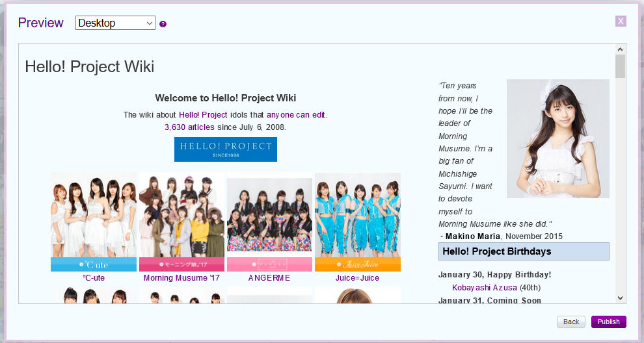Click the vertical scrollbar thumb

[x=620, y=66]
